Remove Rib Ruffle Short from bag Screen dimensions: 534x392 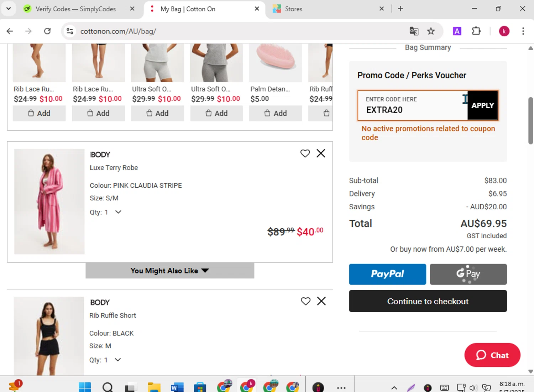point(321,301)
